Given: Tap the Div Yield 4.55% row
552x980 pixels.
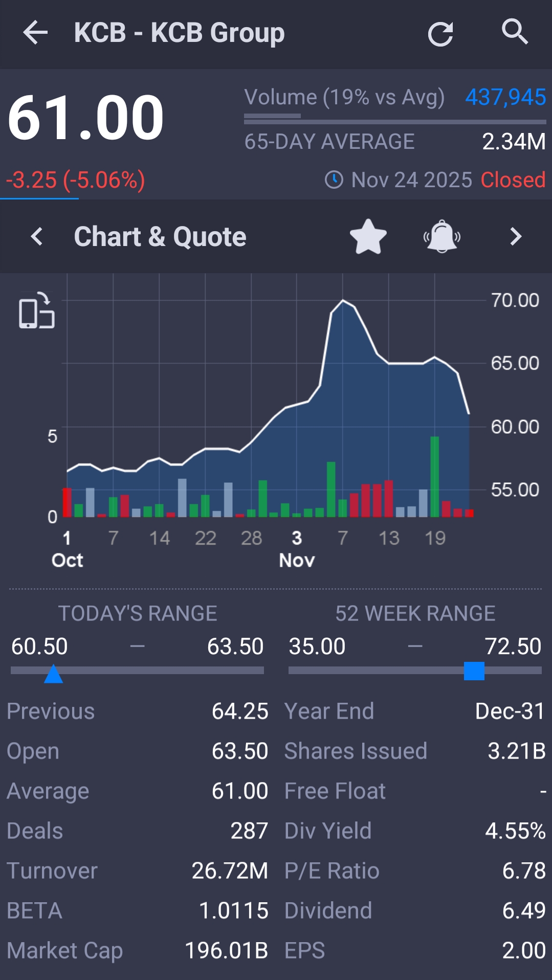Looking at the screenshot, I should (414, 831).
